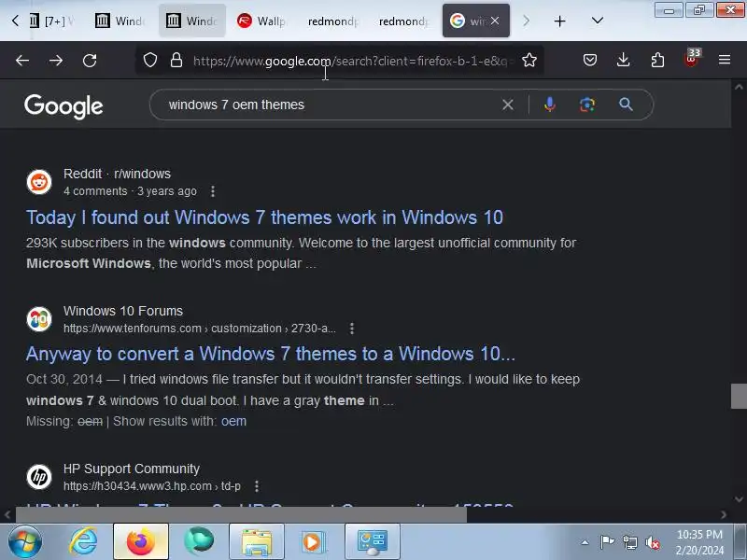Close the active Google tab

[495, 21]
